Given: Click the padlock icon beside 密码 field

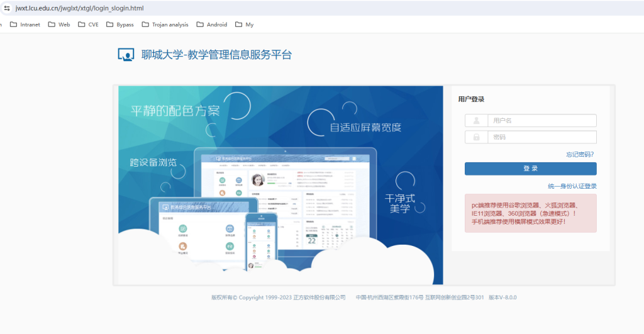Looking at the screenshot, I should pyautogui.click(x=476, y=137).
